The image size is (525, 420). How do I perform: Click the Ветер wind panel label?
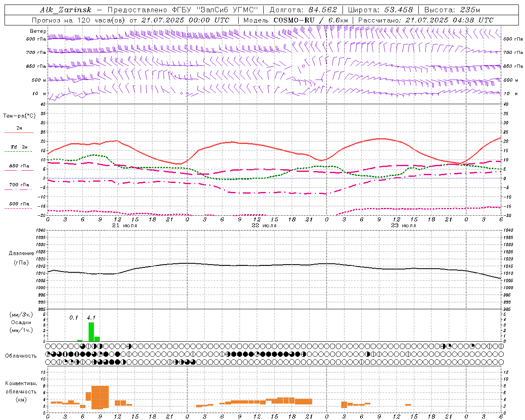tap(38, 31)
